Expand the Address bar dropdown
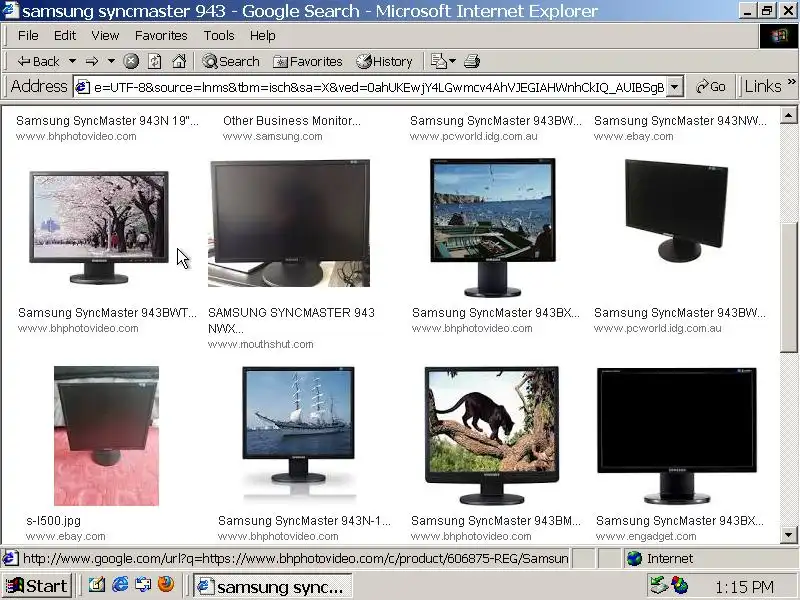This screenshot has height=600, width=800. pyautogui.click(x=674, y=87)
